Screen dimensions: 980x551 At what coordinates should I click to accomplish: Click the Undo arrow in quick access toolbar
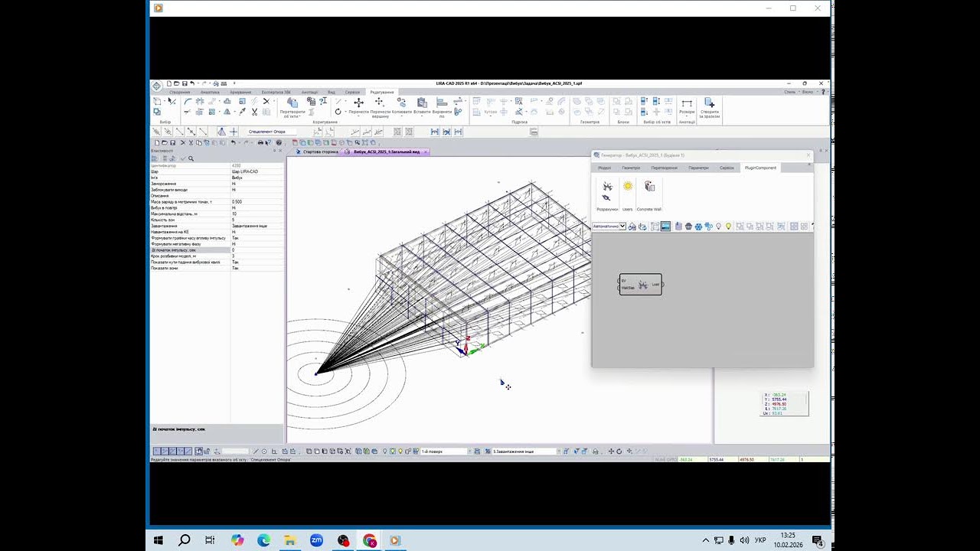(192, 83)
